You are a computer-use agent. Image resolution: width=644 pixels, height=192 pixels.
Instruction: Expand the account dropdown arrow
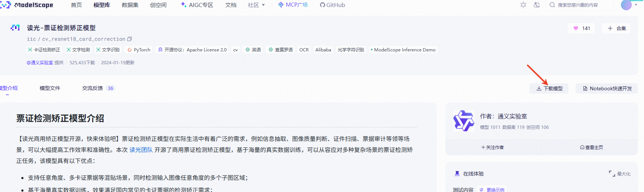pos(636,5)
